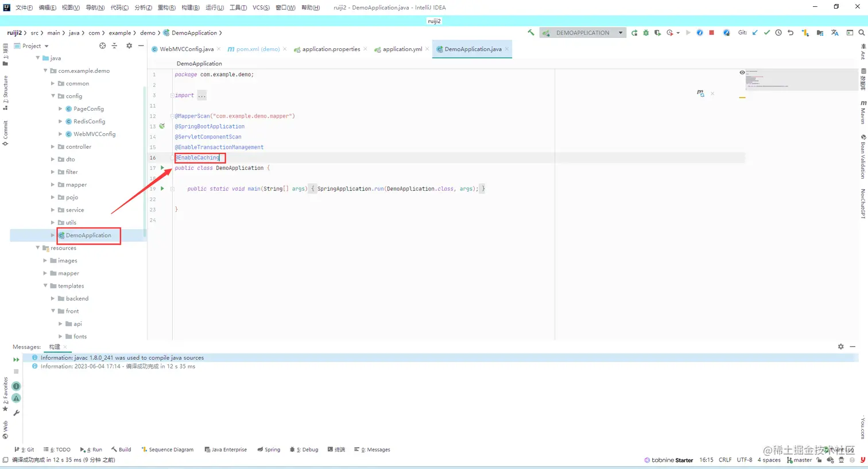Collapse the resources folder
Image resolution: width=868 pixels, height=469 pixels.
coord(38,248)
